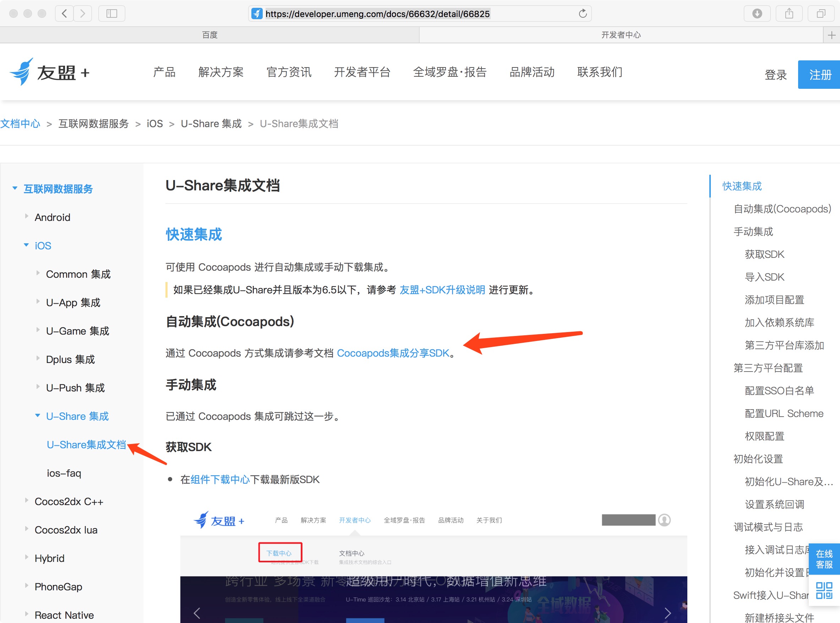Switch to the 开发者中心 tab

[x=621, y=35]
